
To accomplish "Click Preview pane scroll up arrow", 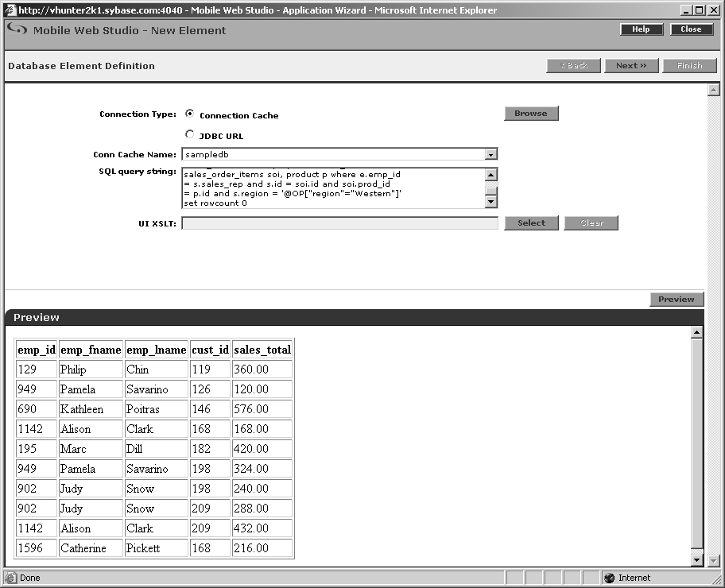I will tap(697, 332).
